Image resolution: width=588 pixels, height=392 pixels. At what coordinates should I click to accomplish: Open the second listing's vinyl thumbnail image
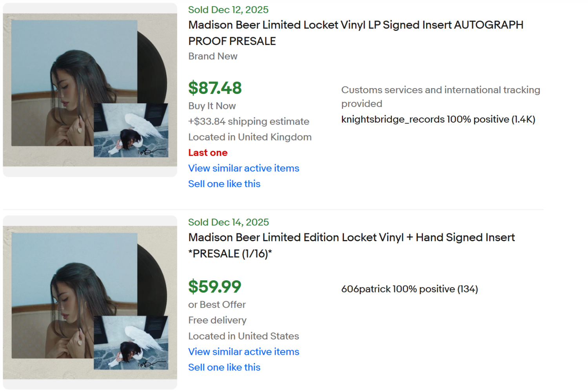89,305
